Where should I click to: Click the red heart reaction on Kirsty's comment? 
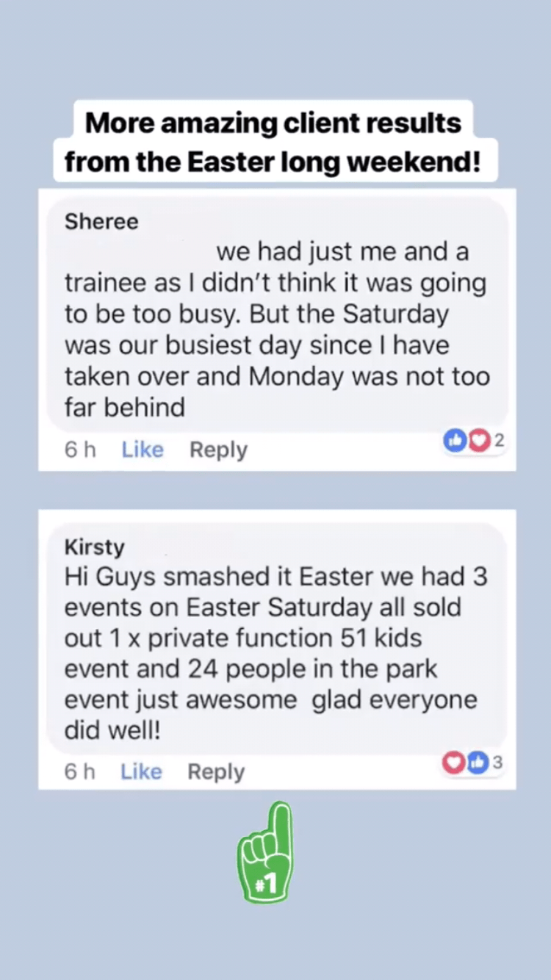pyautogui.click(x=453, y=763)
